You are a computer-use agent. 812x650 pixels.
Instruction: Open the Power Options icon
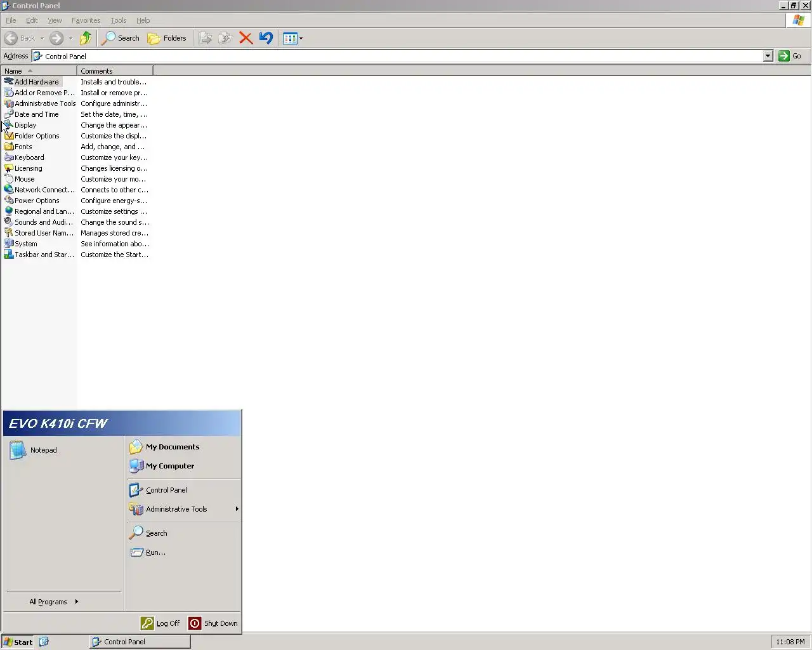[9, 201]
